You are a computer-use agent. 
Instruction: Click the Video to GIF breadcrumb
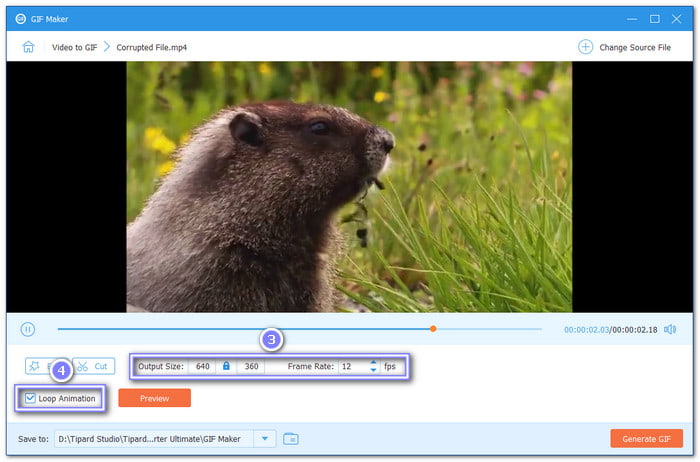tap(77, 47)
